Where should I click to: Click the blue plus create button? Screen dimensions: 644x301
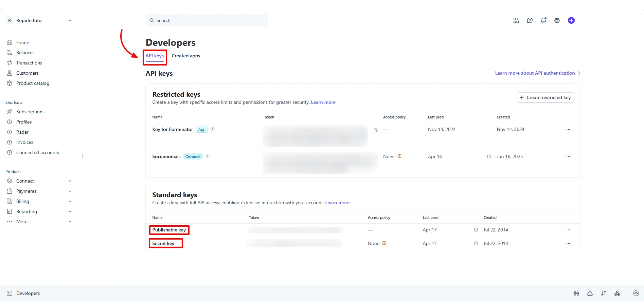point(571,20)
